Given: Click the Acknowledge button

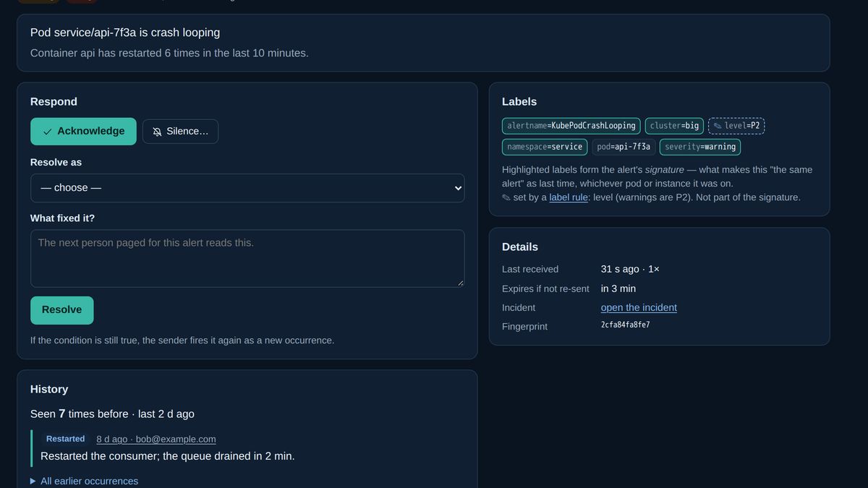Looking at the screenshot, I should point(83,132).
